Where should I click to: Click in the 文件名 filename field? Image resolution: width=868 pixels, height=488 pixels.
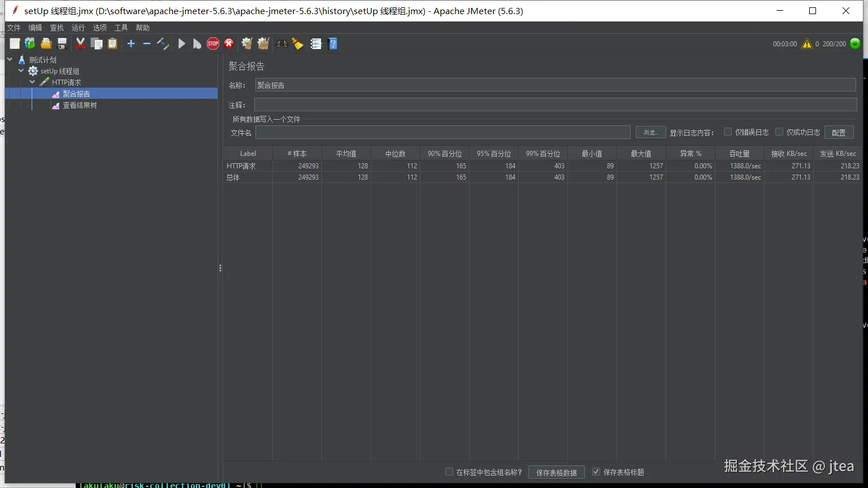pyautogui.click(x=442, y=132)
